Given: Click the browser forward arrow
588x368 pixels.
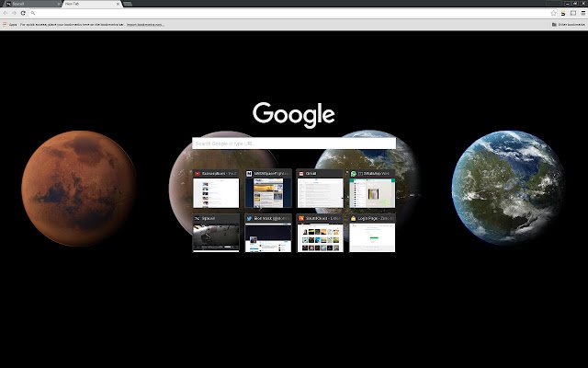Looking at the screenshot, I should 15,13.
